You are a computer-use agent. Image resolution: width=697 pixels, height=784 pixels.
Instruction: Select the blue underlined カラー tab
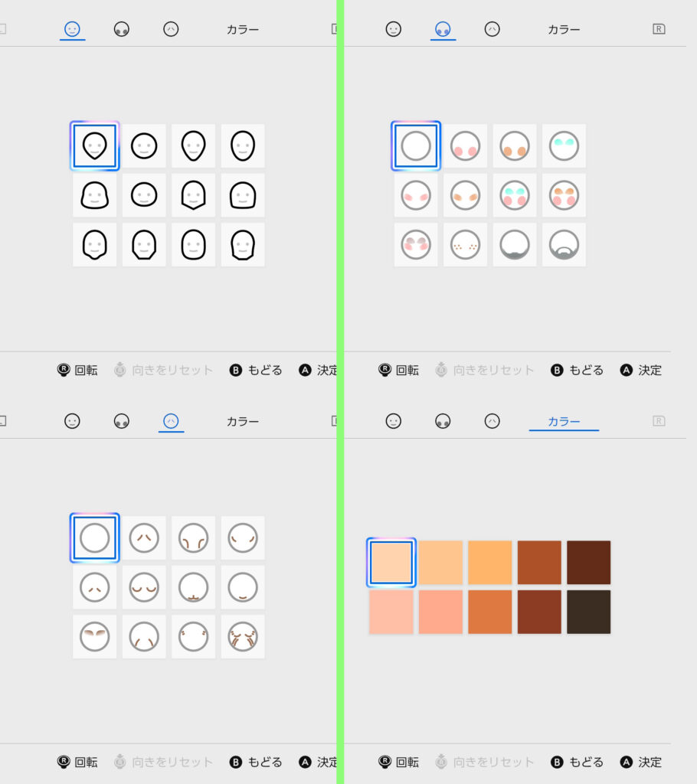point(564,422)
